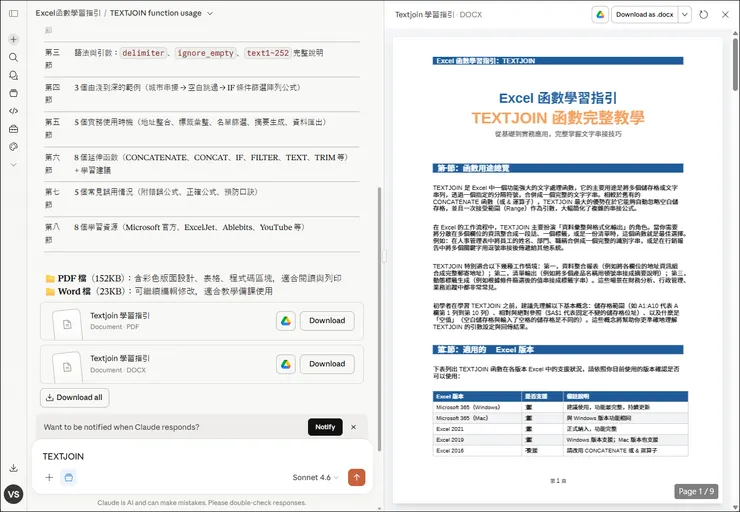The width and height of the screenshot is (740, 512).
Task: Click the download apps icon in sidebar bottom
Action: point(13,468)
